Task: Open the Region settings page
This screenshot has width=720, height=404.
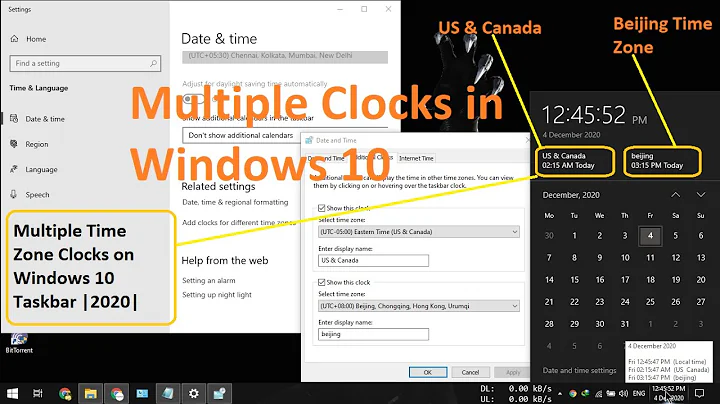Action: click(x=36, y=144)
